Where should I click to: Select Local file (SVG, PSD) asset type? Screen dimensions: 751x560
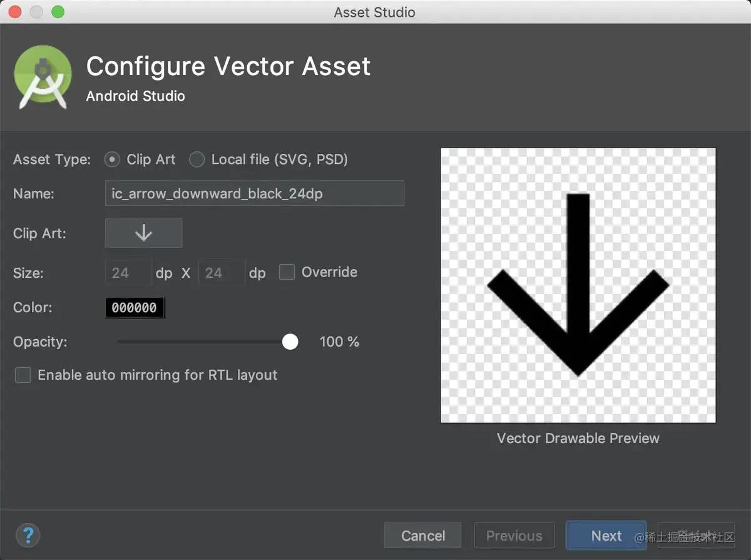pos(197,160)
